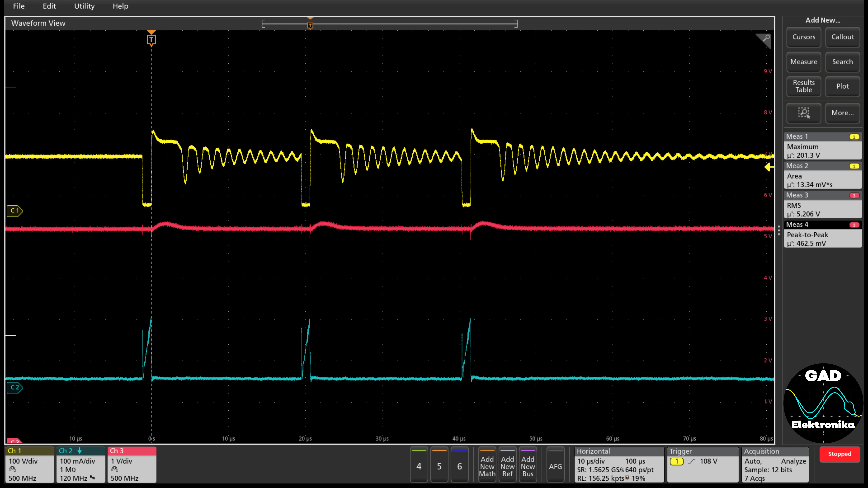Open the Acquisition settings badge
Viewport: 868px width, 488px height.
[x=775, y=465]
